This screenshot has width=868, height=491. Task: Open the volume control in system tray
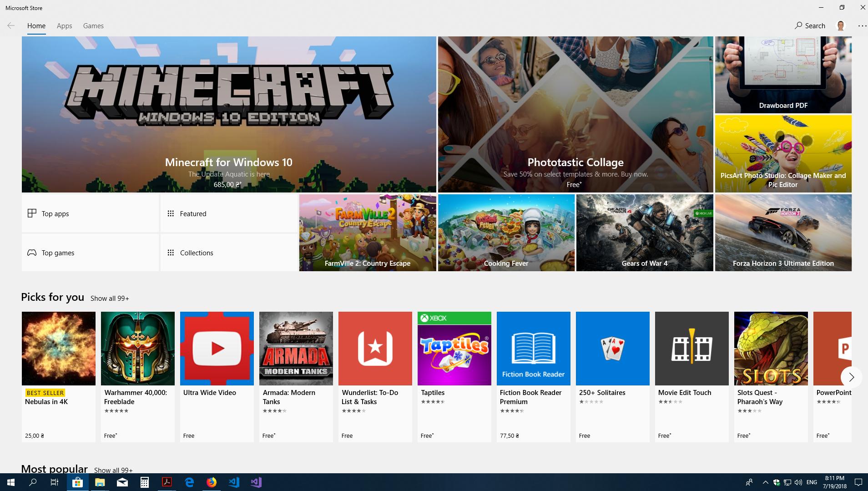(799, 482)
